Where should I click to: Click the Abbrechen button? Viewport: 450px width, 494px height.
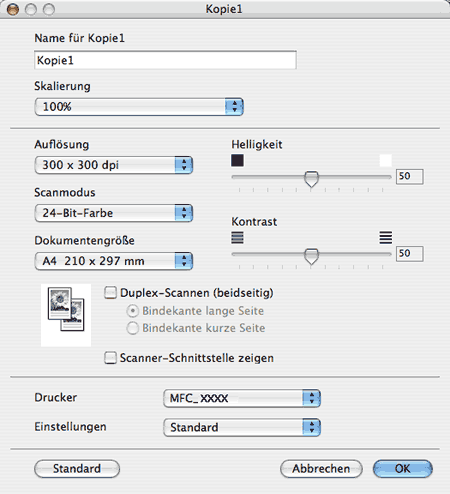coord(321,469)
